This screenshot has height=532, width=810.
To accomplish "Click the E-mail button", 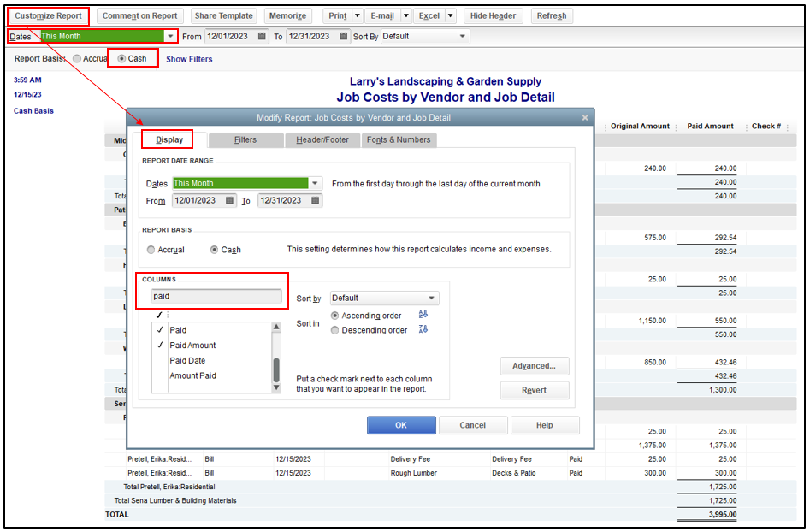I will coord(382,16).
